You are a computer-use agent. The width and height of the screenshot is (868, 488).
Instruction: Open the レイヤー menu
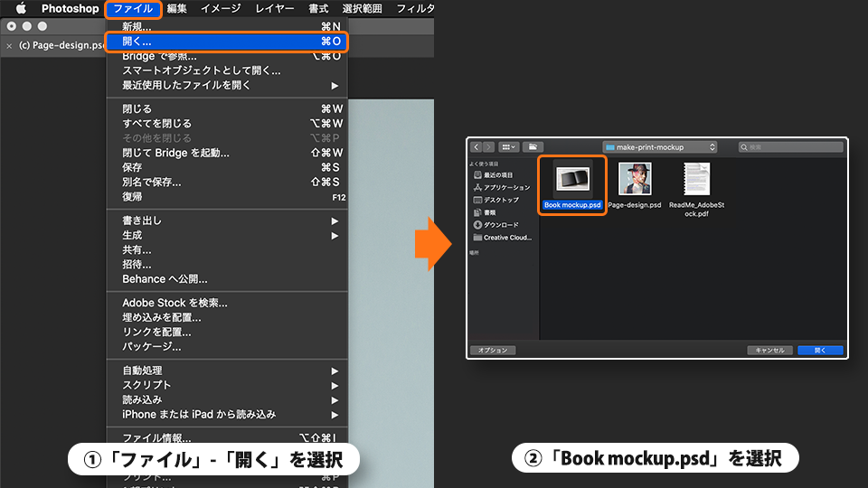pyautogui.click(x=275, y=8)
